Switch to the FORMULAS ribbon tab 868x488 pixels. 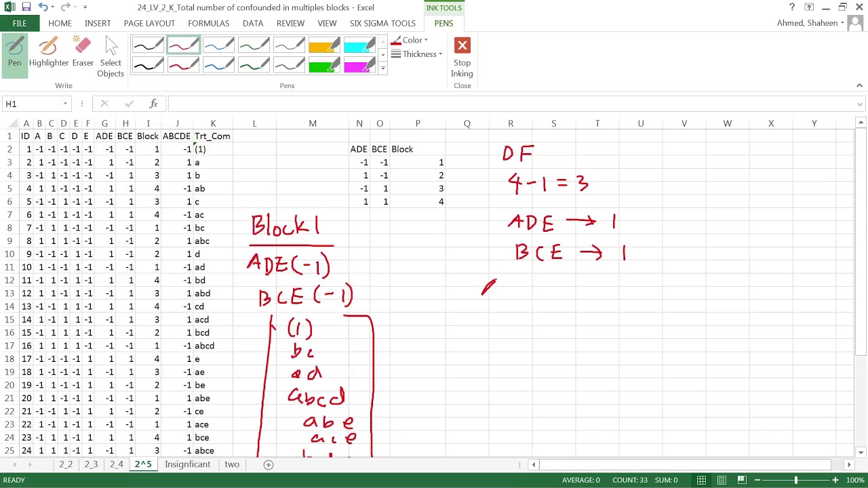pyautogui.click(x=209, y=23)
